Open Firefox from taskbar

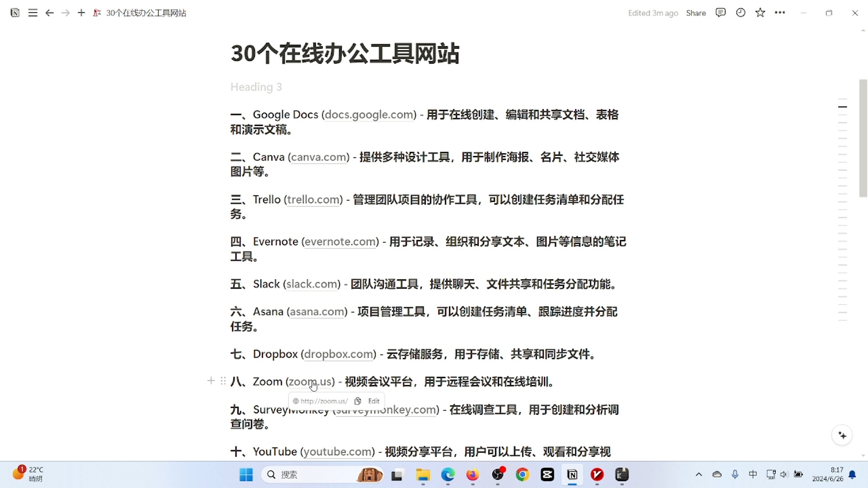point(472,475)
